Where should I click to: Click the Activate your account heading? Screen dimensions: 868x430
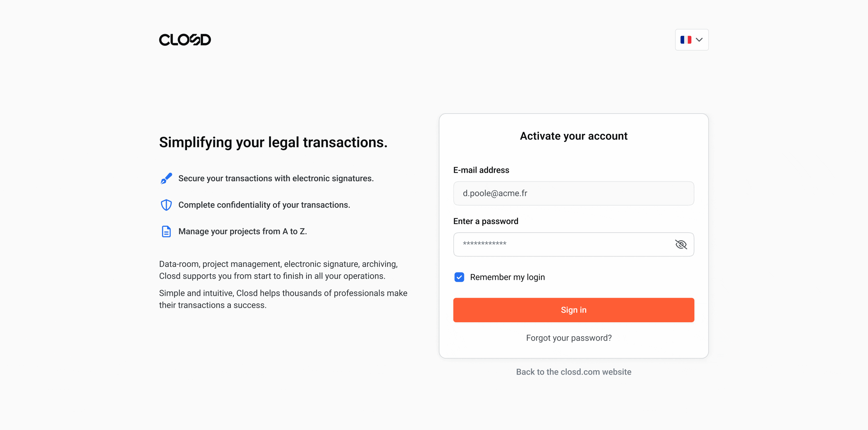tap(574, 136)
